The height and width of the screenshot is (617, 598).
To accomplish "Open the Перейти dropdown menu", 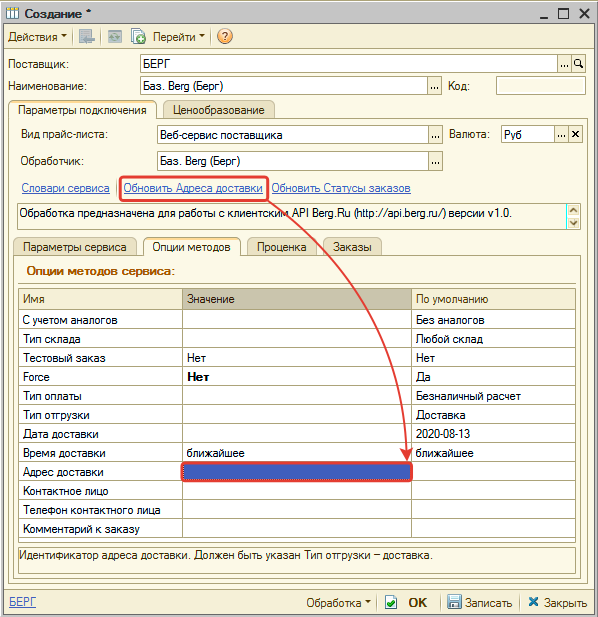I will pos(179,37).
